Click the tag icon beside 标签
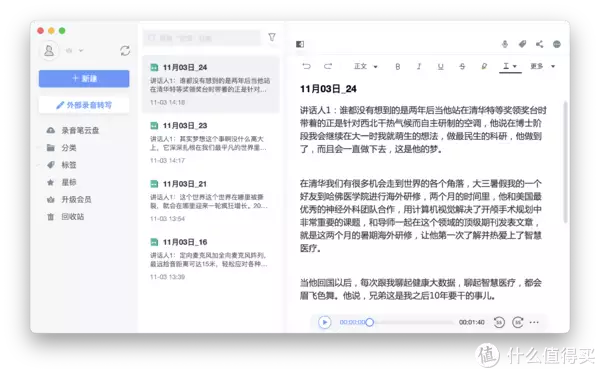Image resolution: width=600 pixels, height=373 pixels. pos(51,165)
